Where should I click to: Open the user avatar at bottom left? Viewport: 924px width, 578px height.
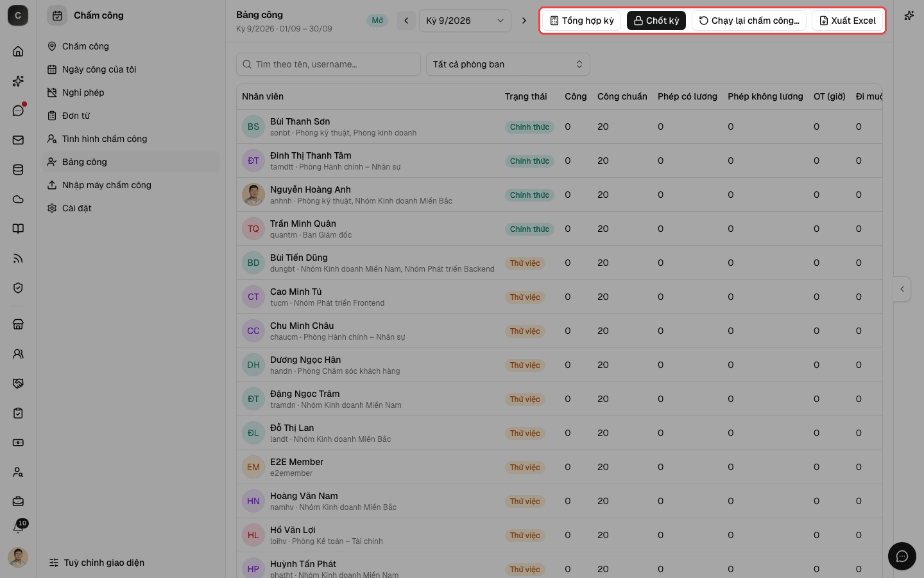18,557
